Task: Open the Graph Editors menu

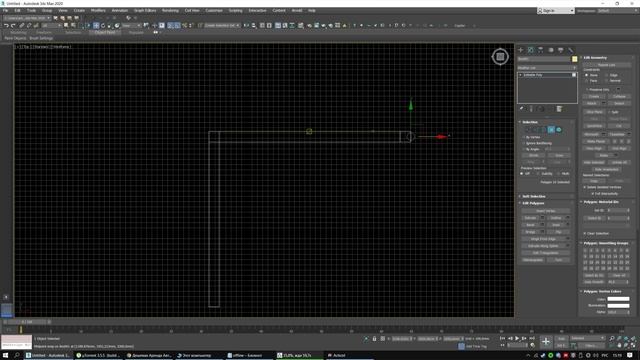Action: (x=145, y=11)
